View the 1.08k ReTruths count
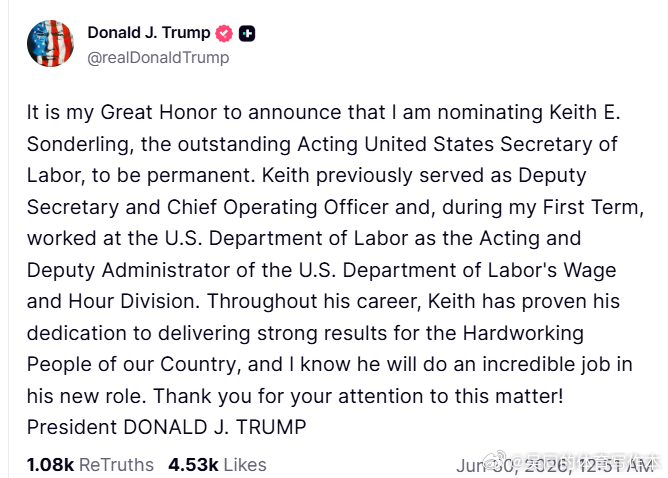This screenshot has height=478, width=668. click(x=50, y=465)
